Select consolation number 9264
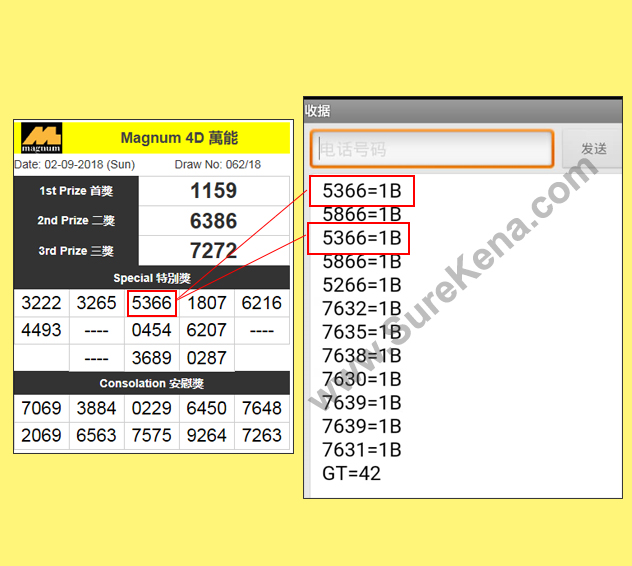The width and height of the screenshot is (632, 566). pyautogui.click(x=207, y=435)
